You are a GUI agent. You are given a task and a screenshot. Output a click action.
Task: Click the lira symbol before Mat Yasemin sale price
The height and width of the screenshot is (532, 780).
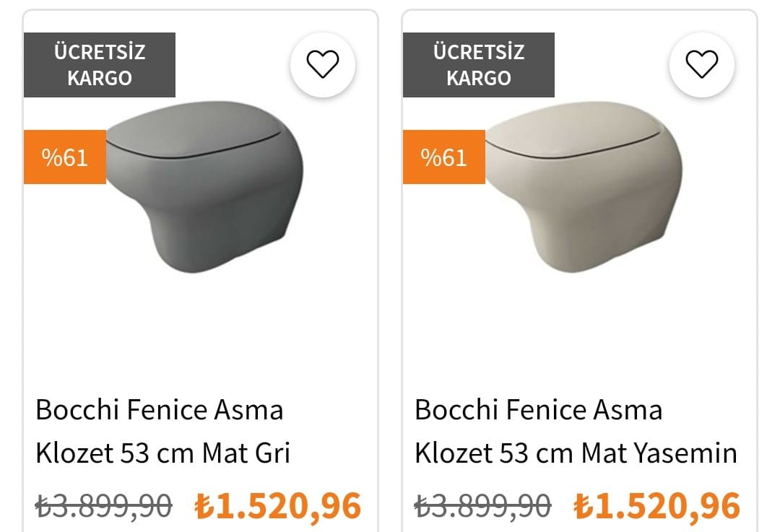[x=584, y=506]
